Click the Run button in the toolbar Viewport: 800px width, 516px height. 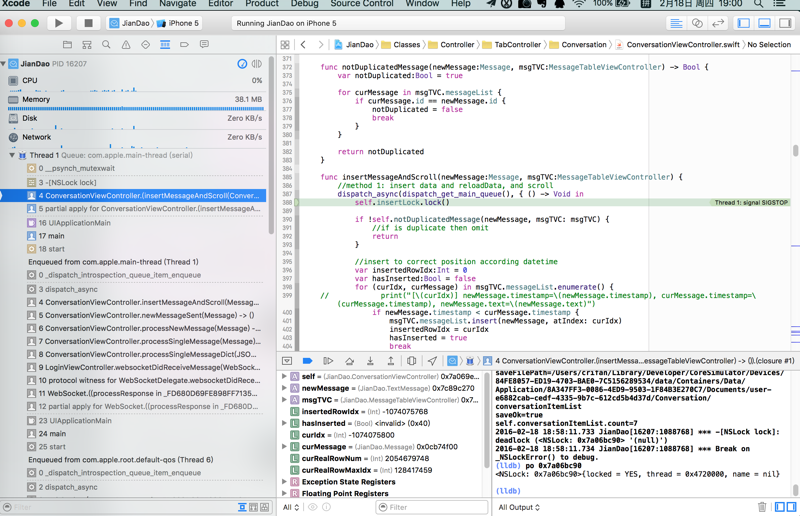(59, 23)
